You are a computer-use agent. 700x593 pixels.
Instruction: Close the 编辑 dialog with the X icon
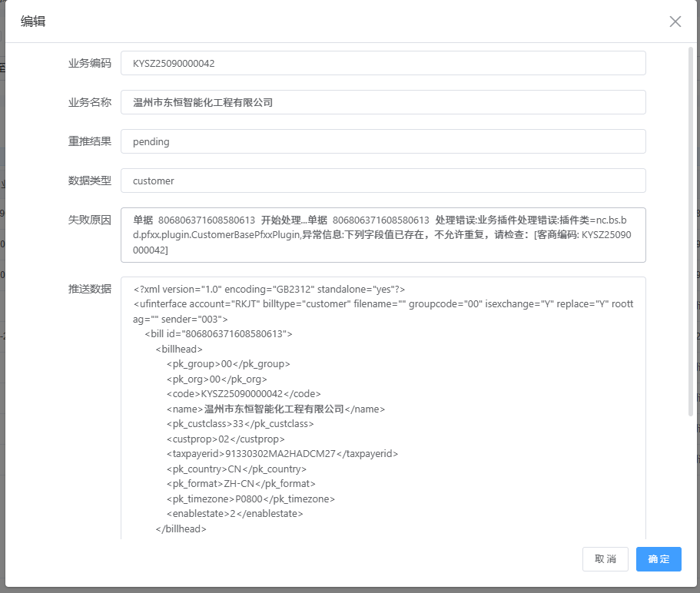coord(675,22)
